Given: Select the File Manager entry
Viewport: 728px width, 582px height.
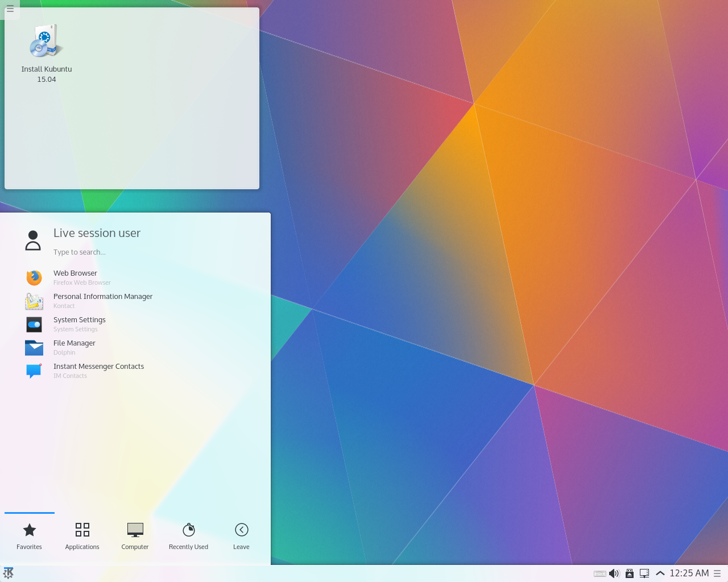Looking at the screenshot, I should (x=136, y=347).
